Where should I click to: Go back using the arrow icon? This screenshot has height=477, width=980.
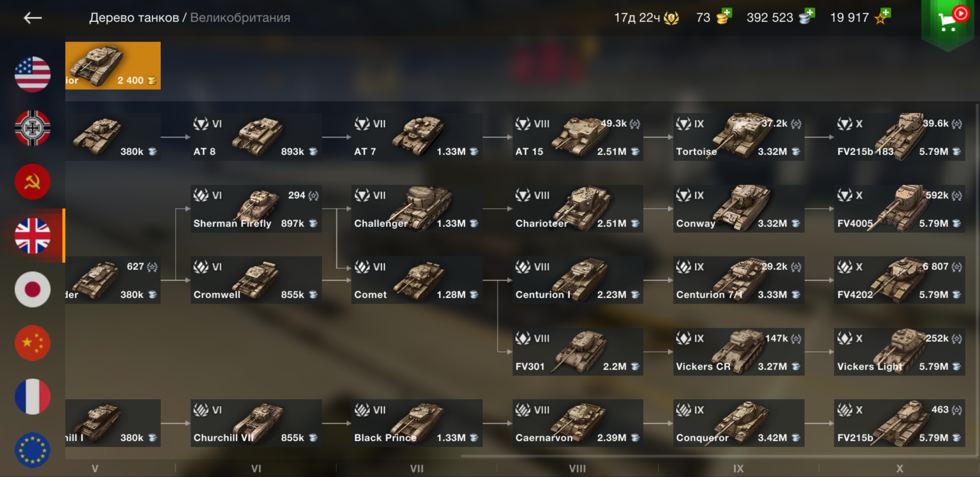(x=33, y=18)
